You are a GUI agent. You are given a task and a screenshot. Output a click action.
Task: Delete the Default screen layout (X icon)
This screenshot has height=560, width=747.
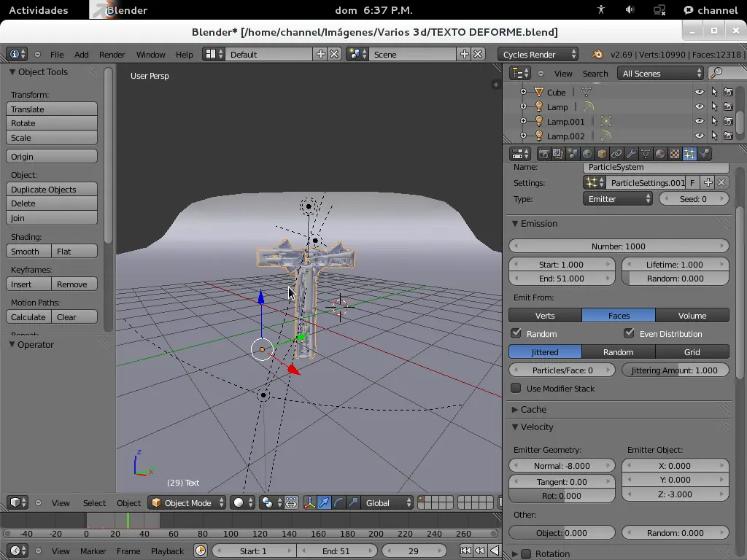click(334, 54)
